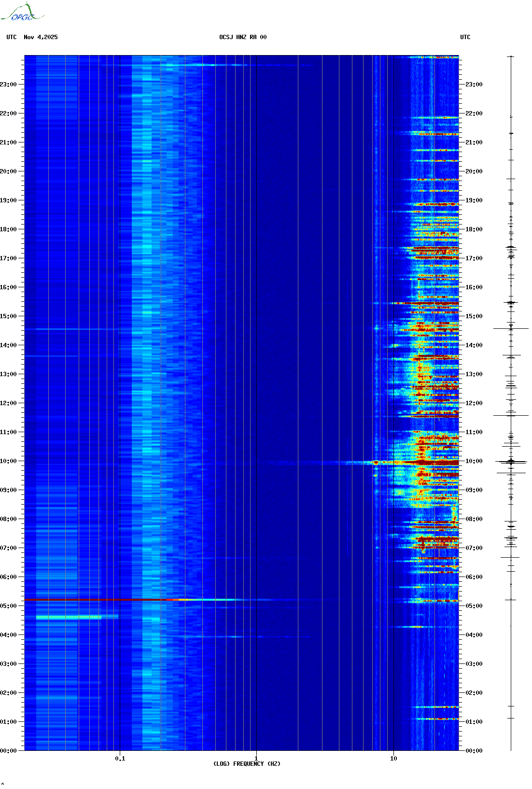Click the UTC label at top right
Image resolution: width=532 pixels, height=789 pixels.
point(465,37)
